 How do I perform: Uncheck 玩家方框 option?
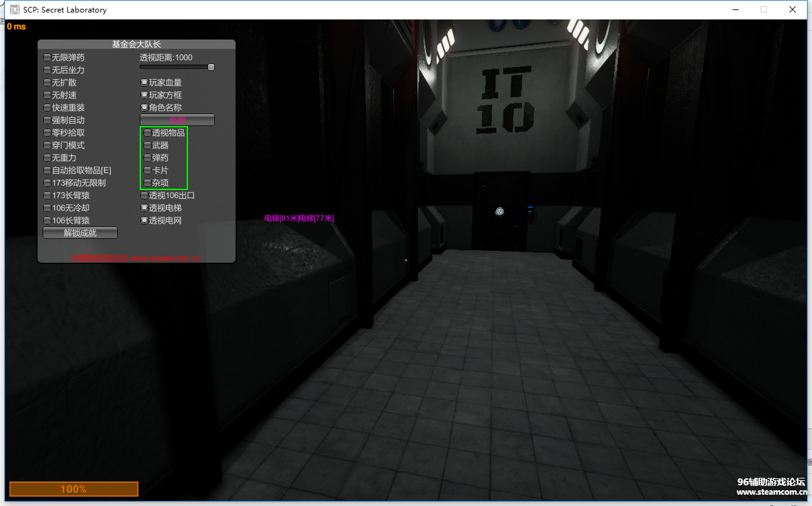pyautogui.click(x=144, y=95)
